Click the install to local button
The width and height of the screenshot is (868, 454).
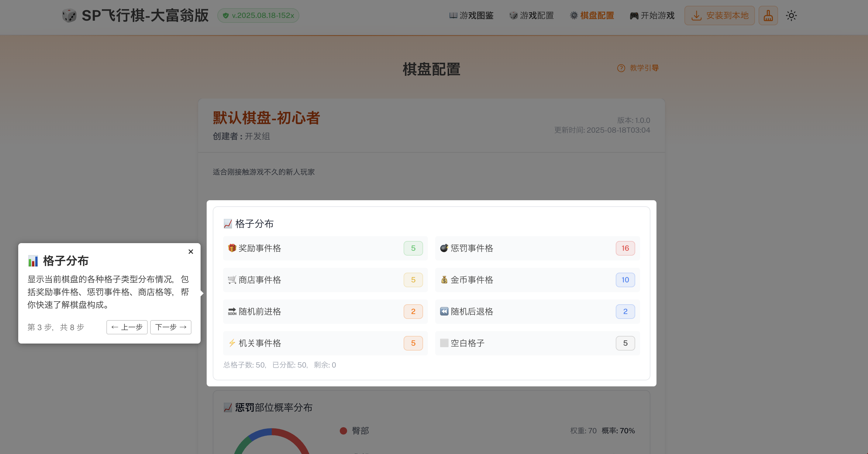(719, 16)
